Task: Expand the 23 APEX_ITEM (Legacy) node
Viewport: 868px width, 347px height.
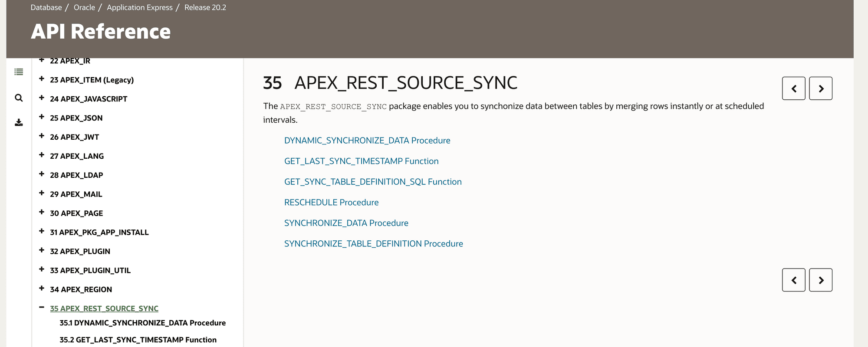Action: pyautogui.click(x=42, y=79)
